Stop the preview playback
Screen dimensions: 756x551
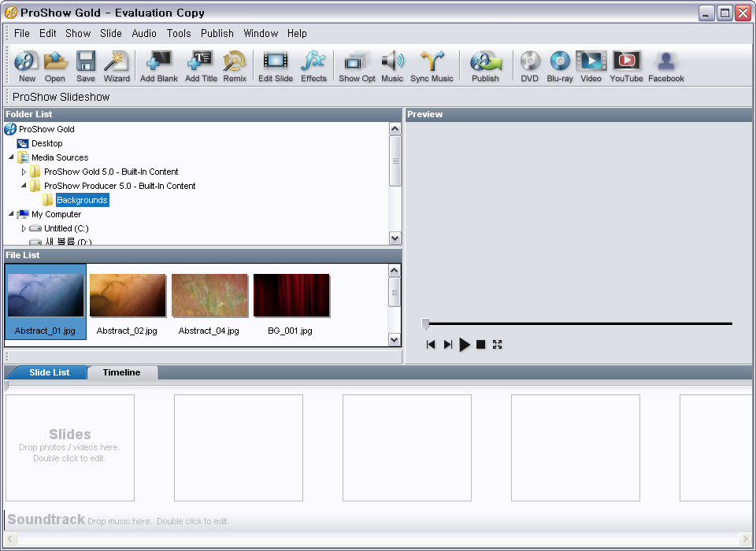coord(480,344)
